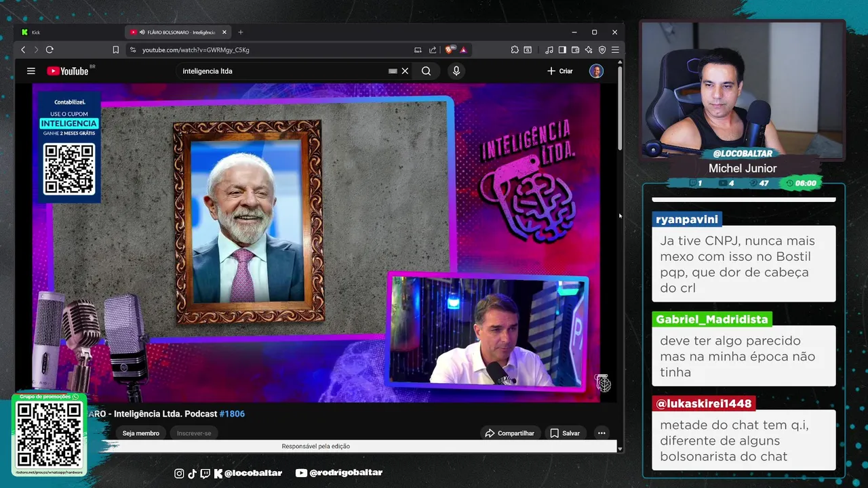Open the video watermark channel icon
The height and width of the screenshot is (488, 868).
point(603,383)
